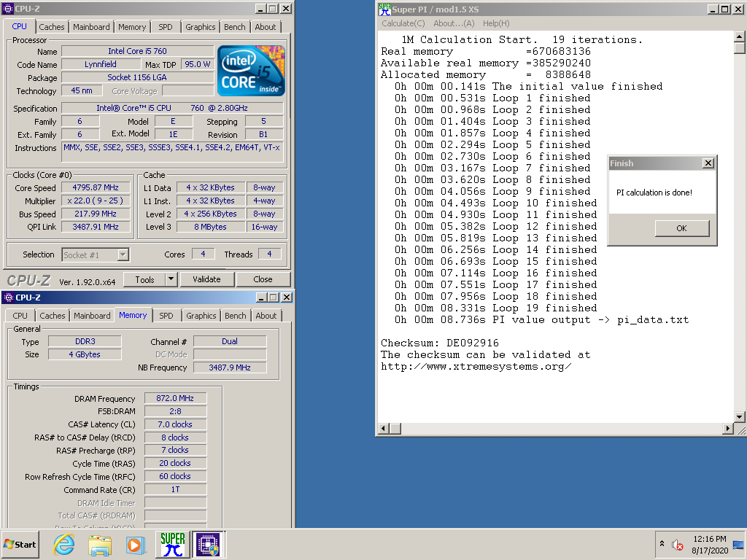The width and height of the screenshot is (747, 560).
Task: Click the Multiplier value x 22.0
Action: click(x=96, y=201)
